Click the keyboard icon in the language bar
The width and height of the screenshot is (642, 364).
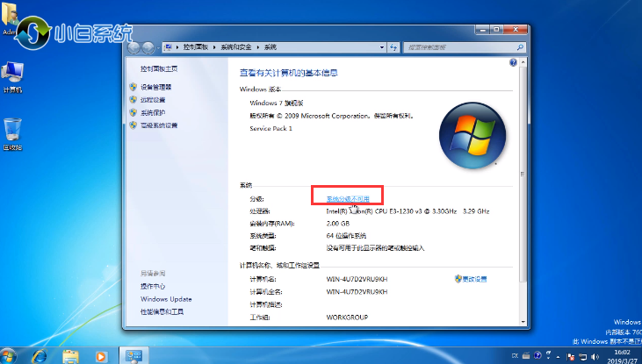[x=526, y=356]
